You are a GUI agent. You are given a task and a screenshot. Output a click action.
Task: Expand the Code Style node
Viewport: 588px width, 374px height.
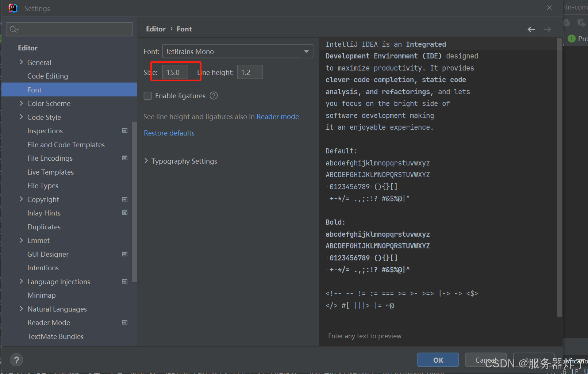coord(21,117)
